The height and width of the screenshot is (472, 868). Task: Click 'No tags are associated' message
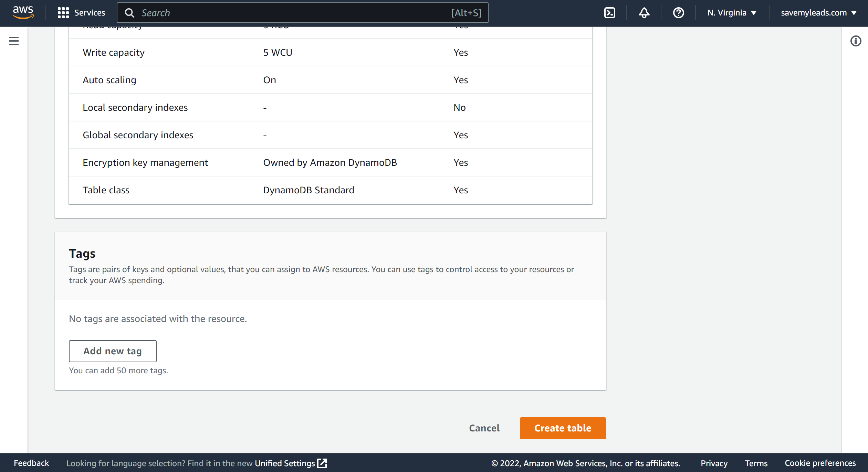[158, 319]
